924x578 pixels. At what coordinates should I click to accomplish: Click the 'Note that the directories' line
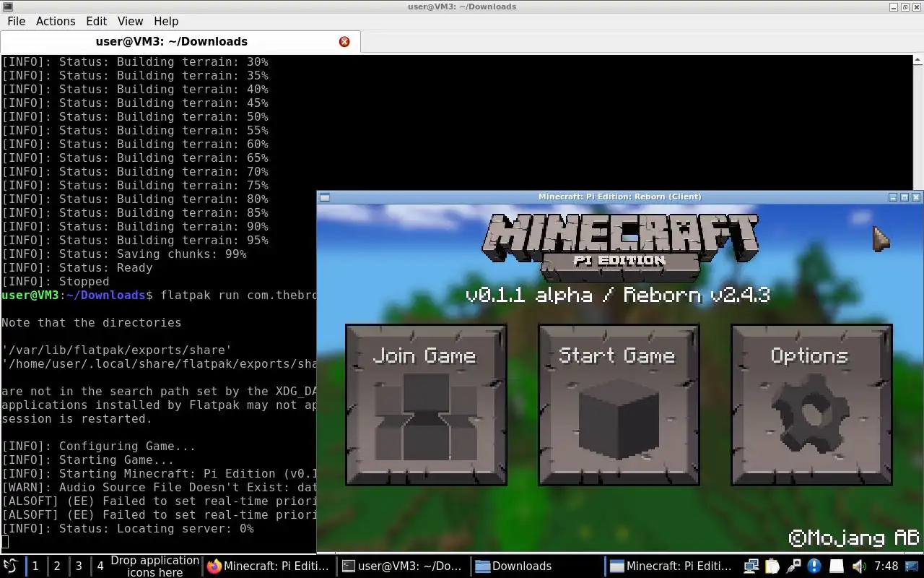tap(92, 322)
